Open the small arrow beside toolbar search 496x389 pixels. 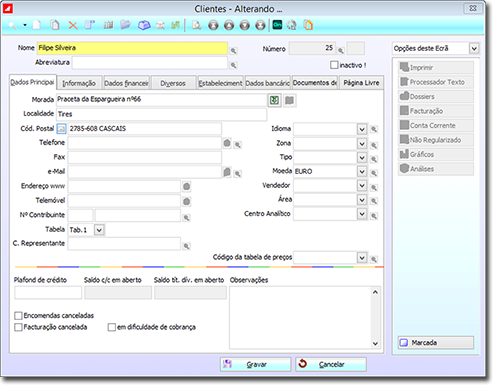(x=25, y=25)
